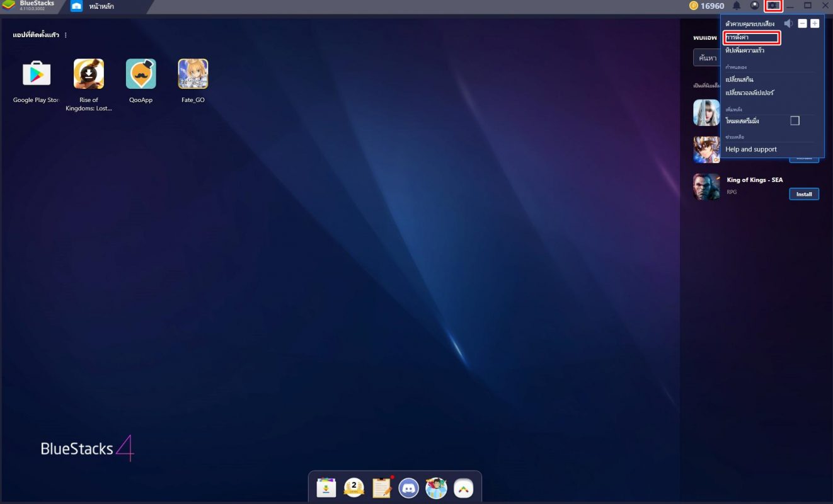The image size is (833, 504).
Task: Click the King of Kings - SEA title
Action: (755, 180)
